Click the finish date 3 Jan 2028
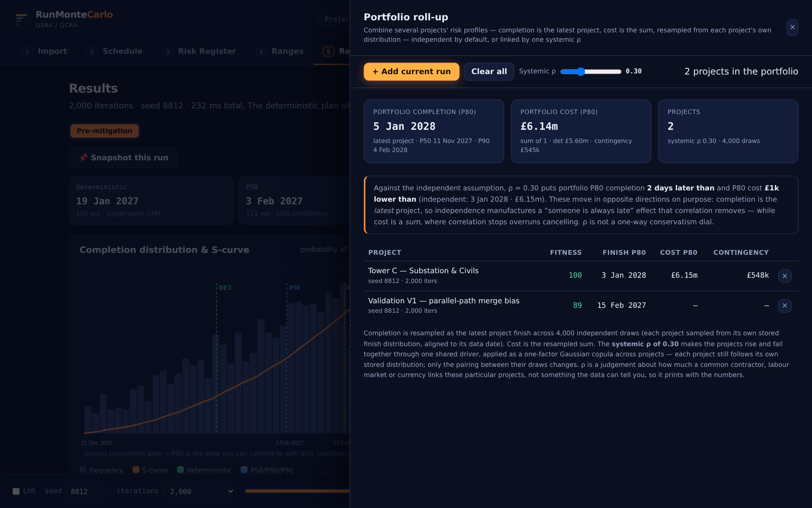The height and width of the screenshot is (508, 812). coord(624,275)
